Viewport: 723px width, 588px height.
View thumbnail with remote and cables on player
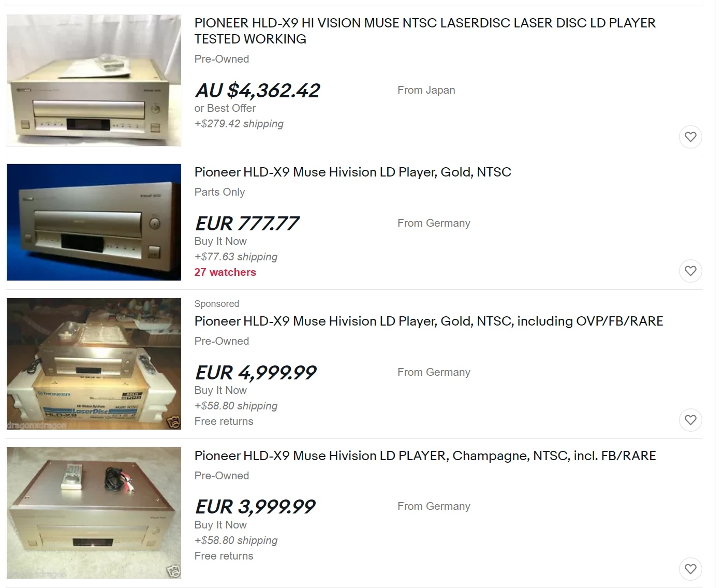[x=94, y=513]
